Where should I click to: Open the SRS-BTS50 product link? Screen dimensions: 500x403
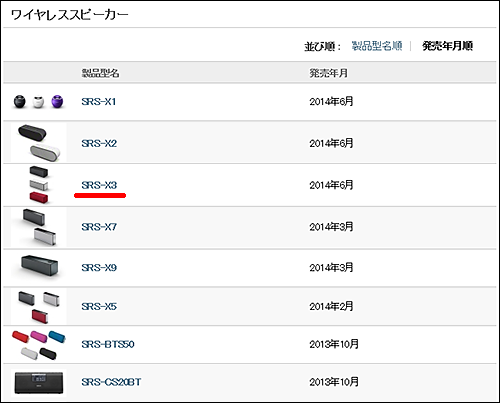(108, 344)
